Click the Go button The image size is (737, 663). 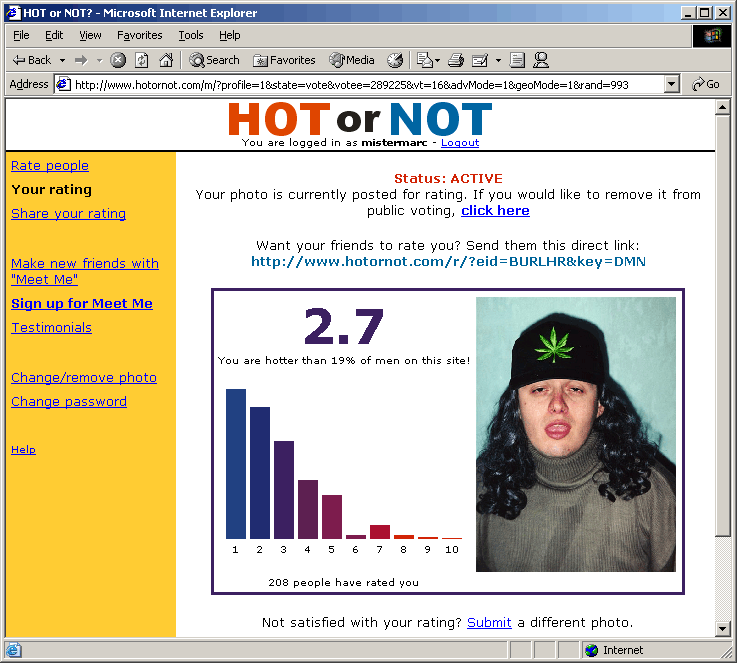click(706, 85)
